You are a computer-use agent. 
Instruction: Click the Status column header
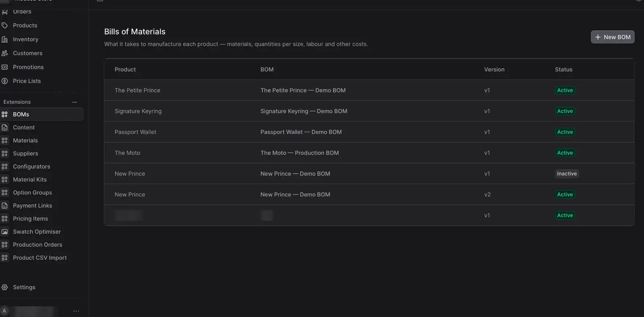pos(563,70)
